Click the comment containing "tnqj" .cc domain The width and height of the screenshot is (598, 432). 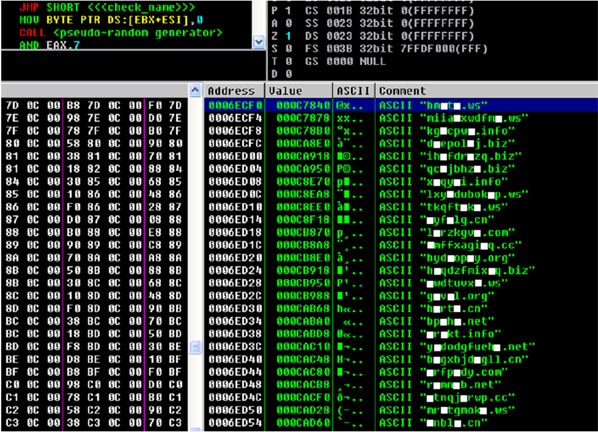pos(447,398)
